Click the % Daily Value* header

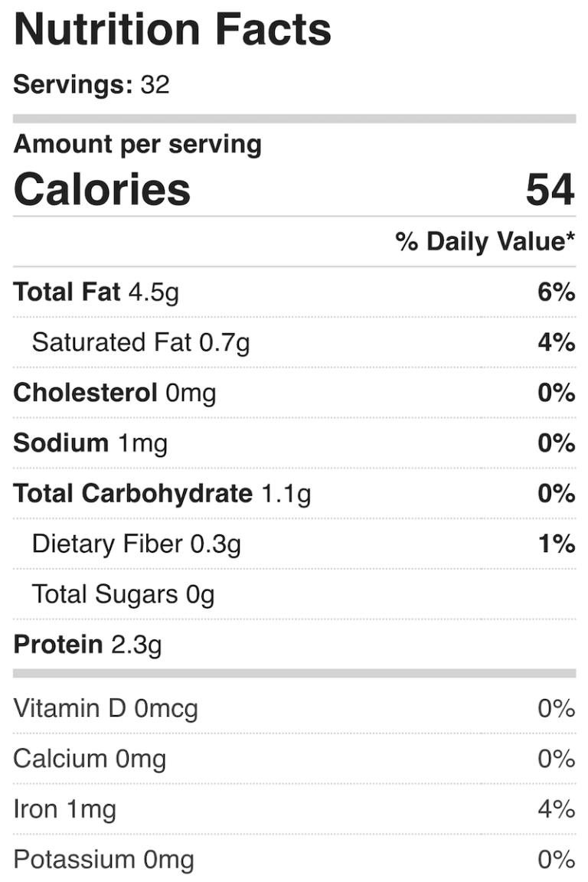pyautogui.click(x=485, y=242)
